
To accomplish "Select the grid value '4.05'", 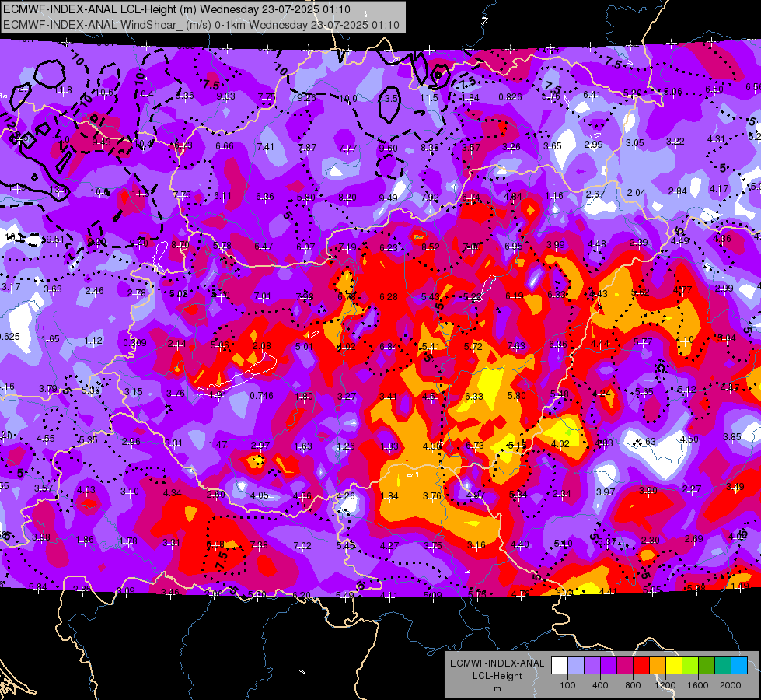I will [259, 495].
